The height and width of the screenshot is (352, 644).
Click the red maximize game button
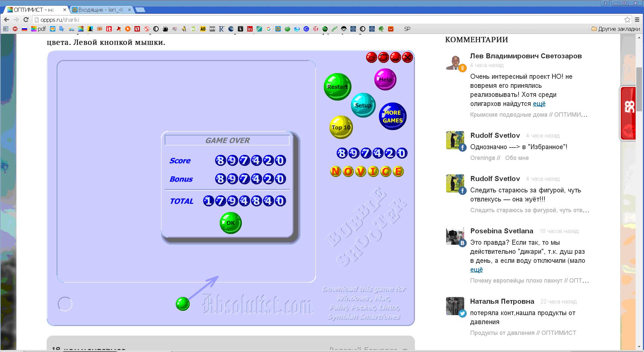(x=383, y=57)
